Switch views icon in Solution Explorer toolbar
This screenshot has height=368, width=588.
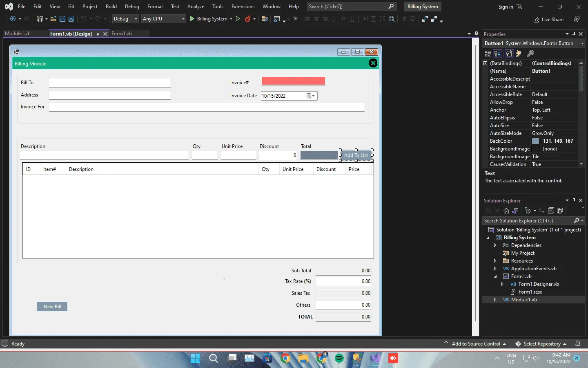pyautogui.click(x=515, y=211)
